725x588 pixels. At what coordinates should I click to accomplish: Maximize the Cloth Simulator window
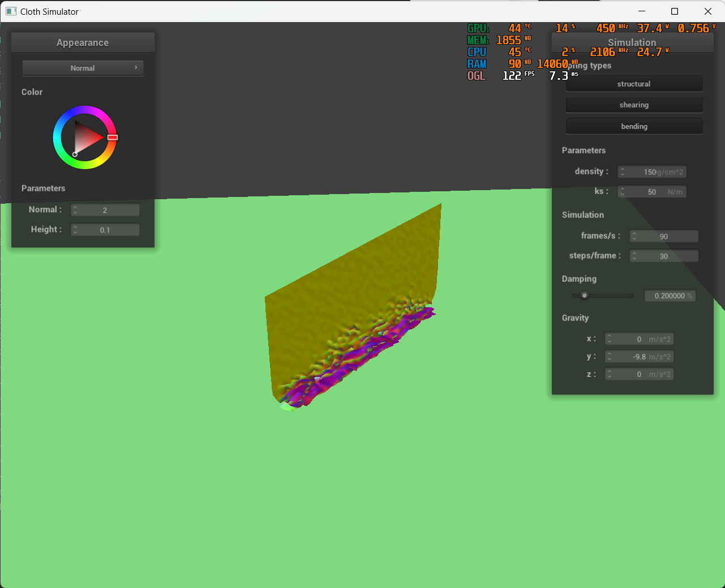[675, 11]
